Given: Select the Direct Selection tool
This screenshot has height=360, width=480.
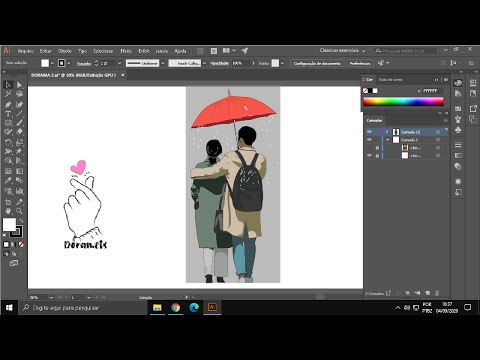Looking at the screenshot, I should 19,85.
